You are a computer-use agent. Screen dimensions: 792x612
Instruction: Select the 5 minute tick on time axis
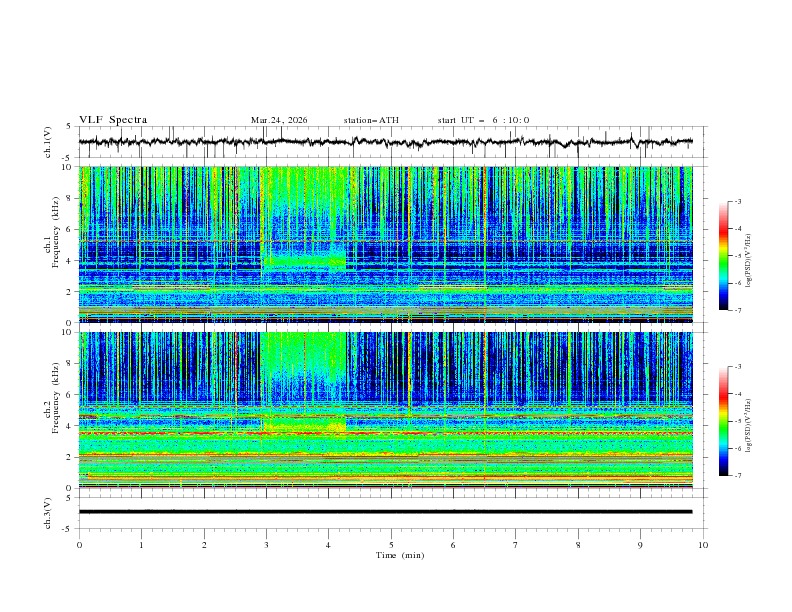391,545
